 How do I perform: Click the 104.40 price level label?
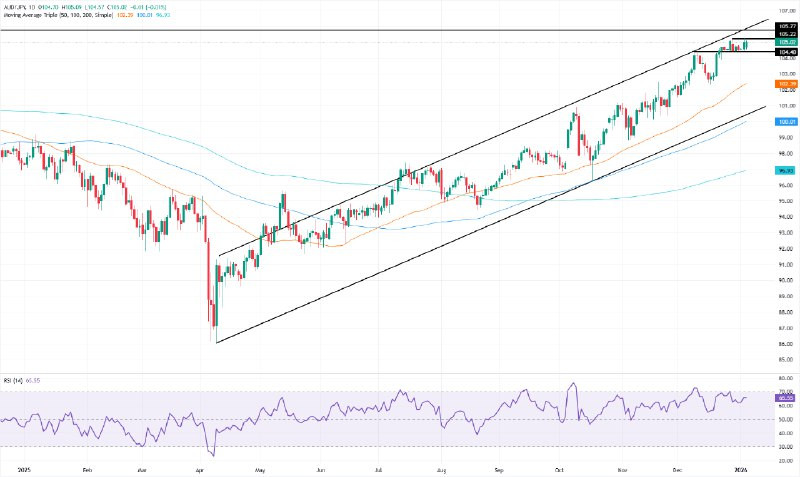[x=785, y=51]
